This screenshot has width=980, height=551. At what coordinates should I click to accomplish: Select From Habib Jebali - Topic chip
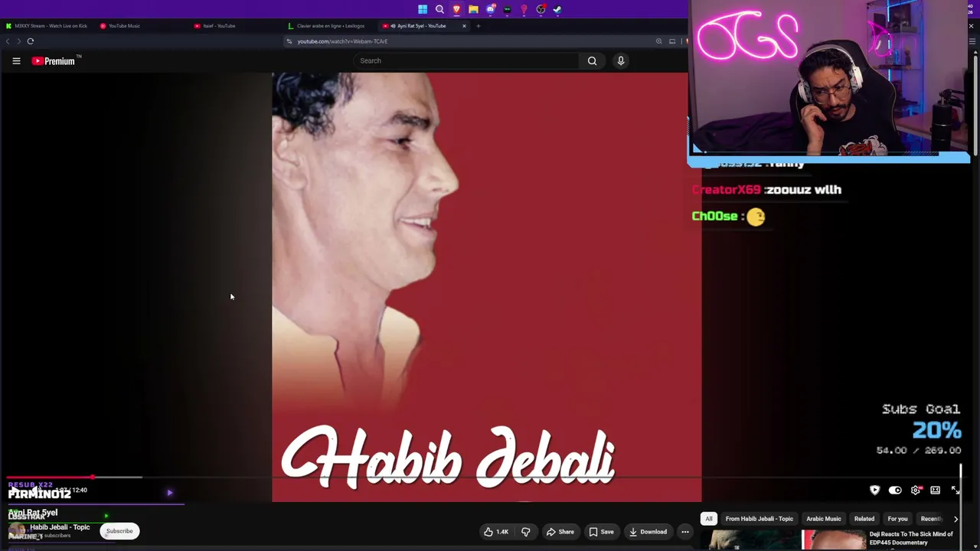pos(759,519)
